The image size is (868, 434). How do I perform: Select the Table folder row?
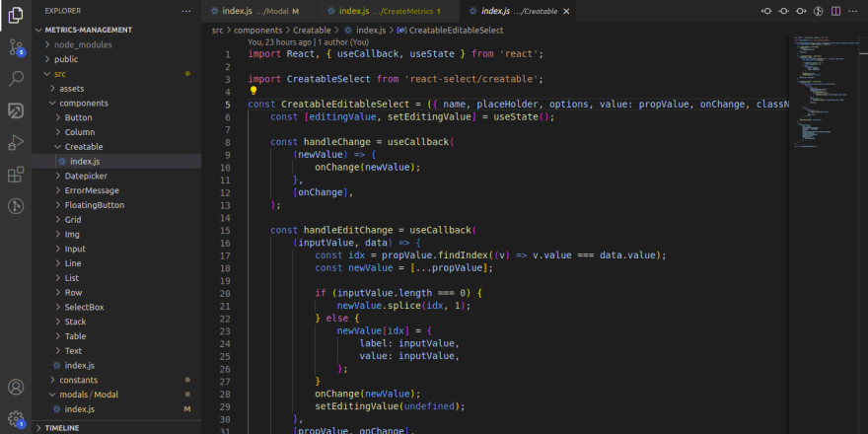click(x=117, y=336)
